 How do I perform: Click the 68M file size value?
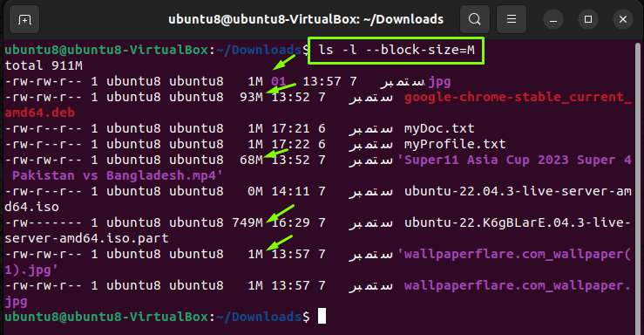click(x=251, y=160)
